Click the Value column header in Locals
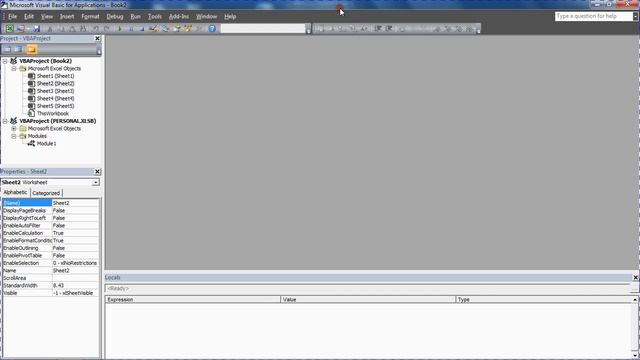Viewport: 640px width, 360px height. tap(368, 300)
